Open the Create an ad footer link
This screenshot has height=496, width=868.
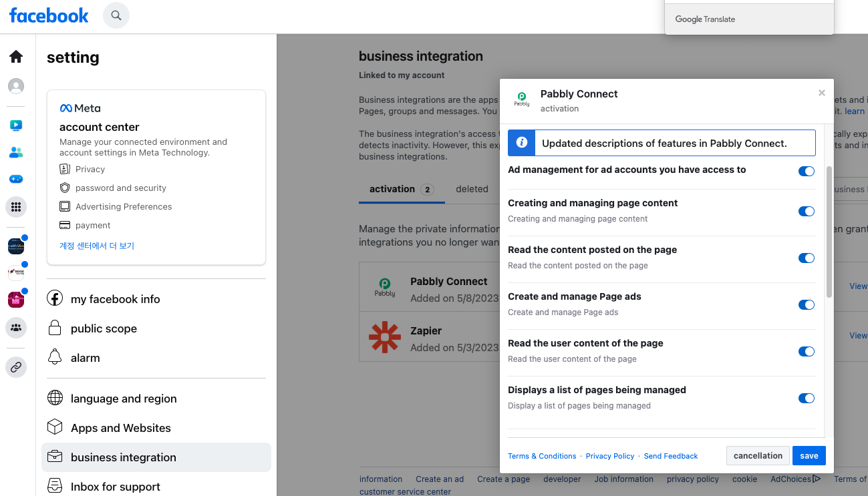coord(440,479)
